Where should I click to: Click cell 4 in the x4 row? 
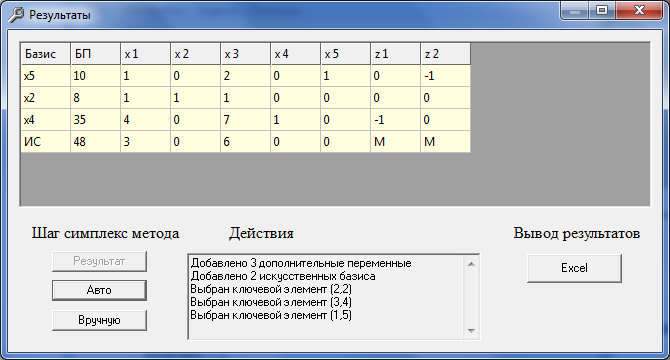click(x=145, y=120)
